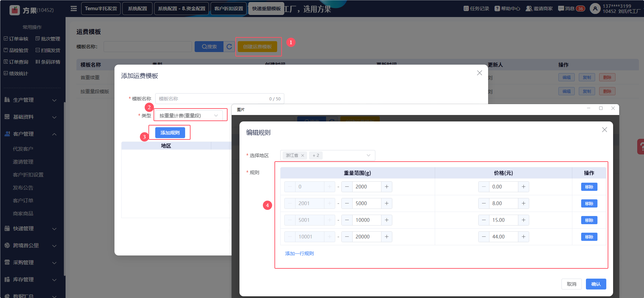Click 添加一行规则 link
Image resolution: width=644 pixels, height=298 pixels.
pos(299,253)
